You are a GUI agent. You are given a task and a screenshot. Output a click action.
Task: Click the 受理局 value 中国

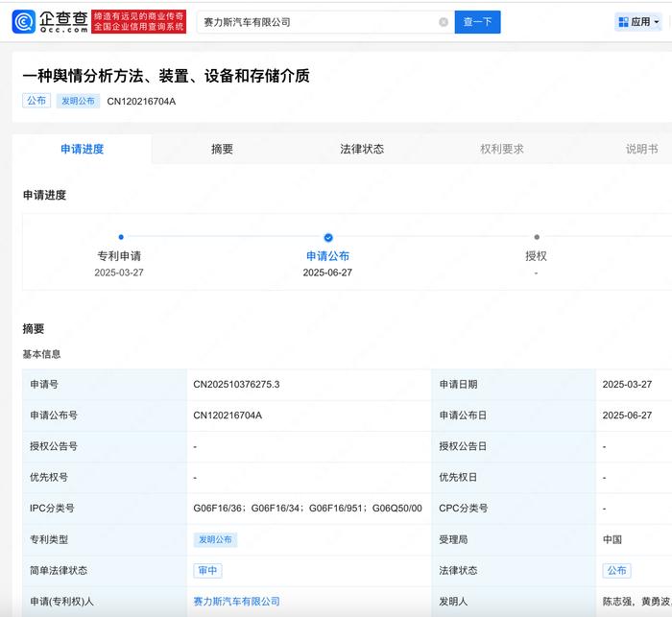point(612,539)
